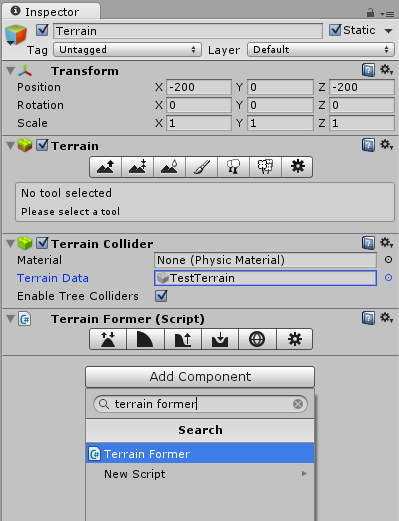This screenshot has height=521, width=399.
Task: Choose Terrain Former in search results
Action: point(200,453)
